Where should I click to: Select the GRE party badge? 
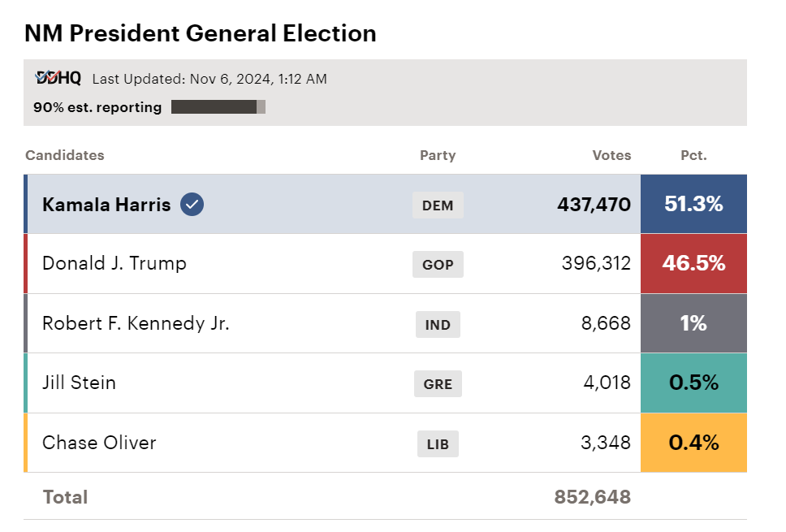438,383
